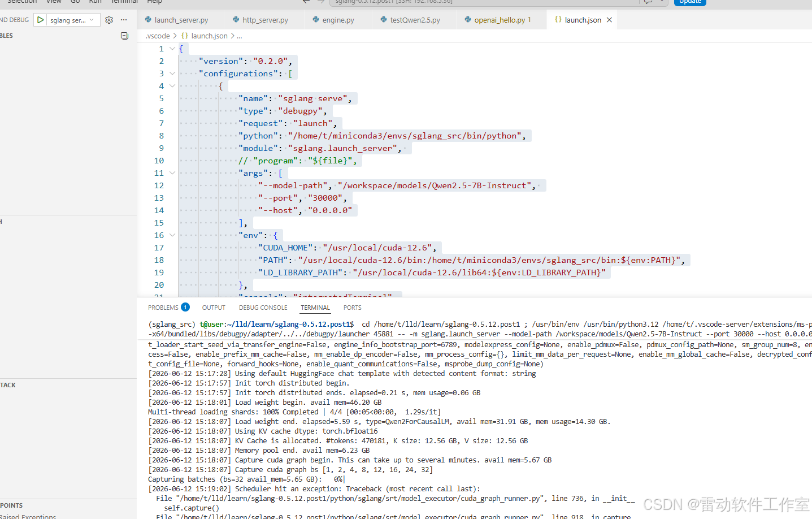Click the "LD_LIBRARY_PATH" env key
This screenshot has height=519, width=812.
(300, 273)
